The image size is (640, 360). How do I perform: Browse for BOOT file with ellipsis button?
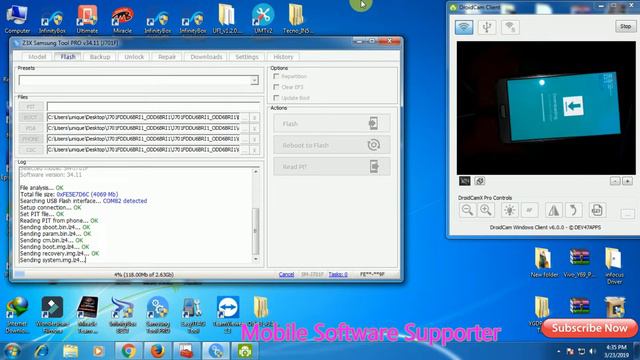245,118
